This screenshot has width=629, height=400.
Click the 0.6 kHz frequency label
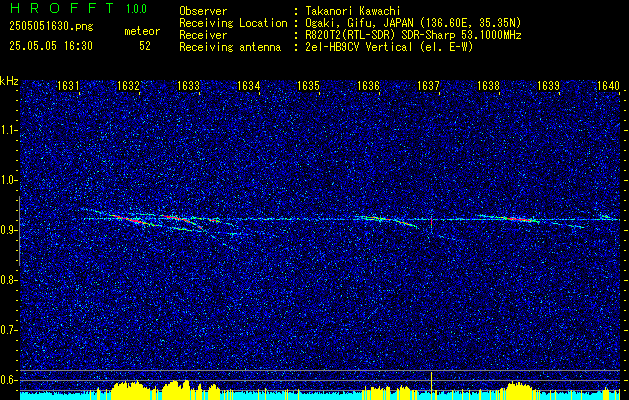7,380
